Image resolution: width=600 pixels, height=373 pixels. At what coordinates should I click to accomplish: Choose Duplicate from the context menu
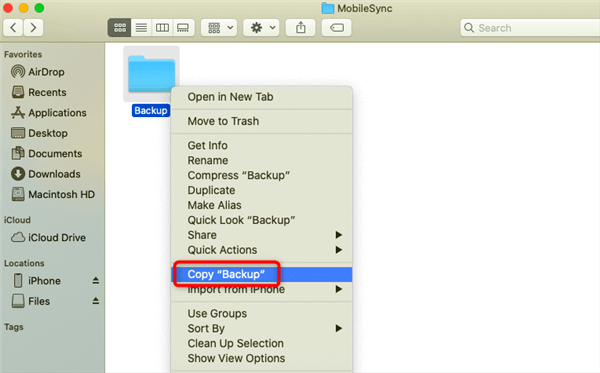[261, 190]
